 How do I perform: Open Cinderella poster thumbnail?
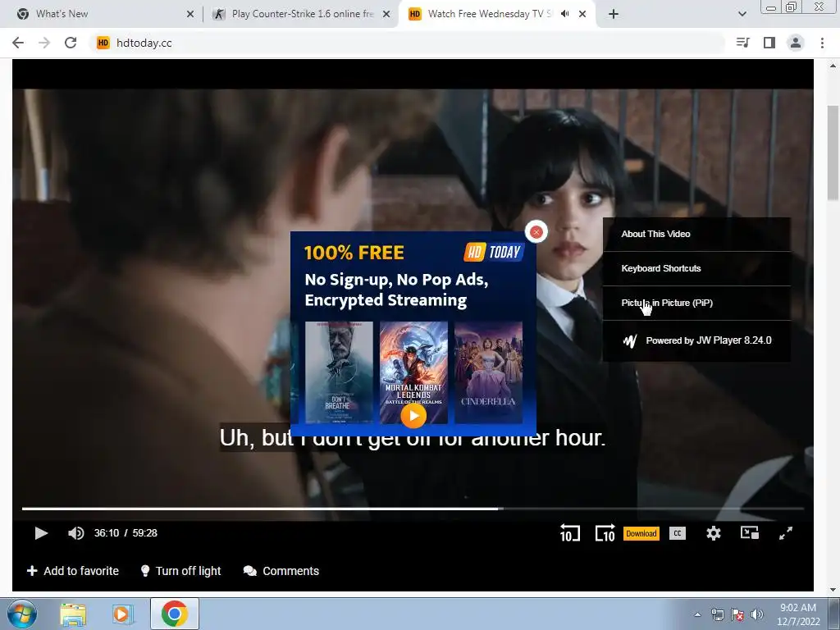pos(488,372)
